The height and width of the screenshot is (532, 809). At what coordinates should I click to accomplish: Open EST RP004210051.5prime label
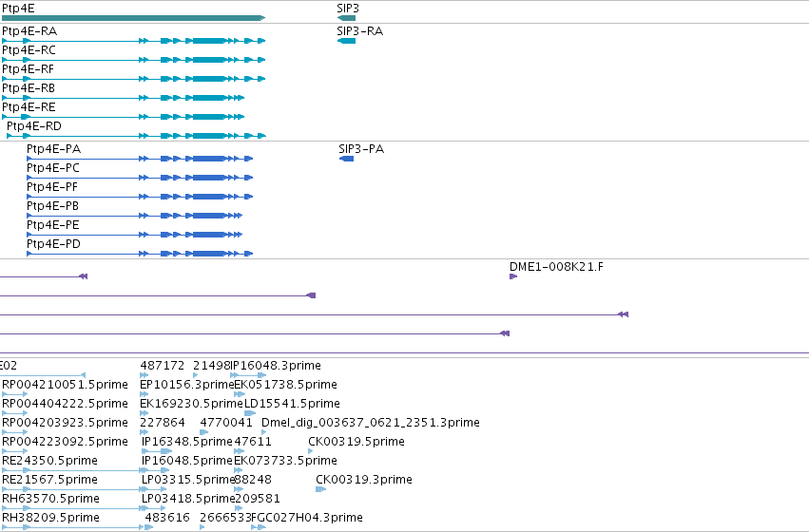65,385
